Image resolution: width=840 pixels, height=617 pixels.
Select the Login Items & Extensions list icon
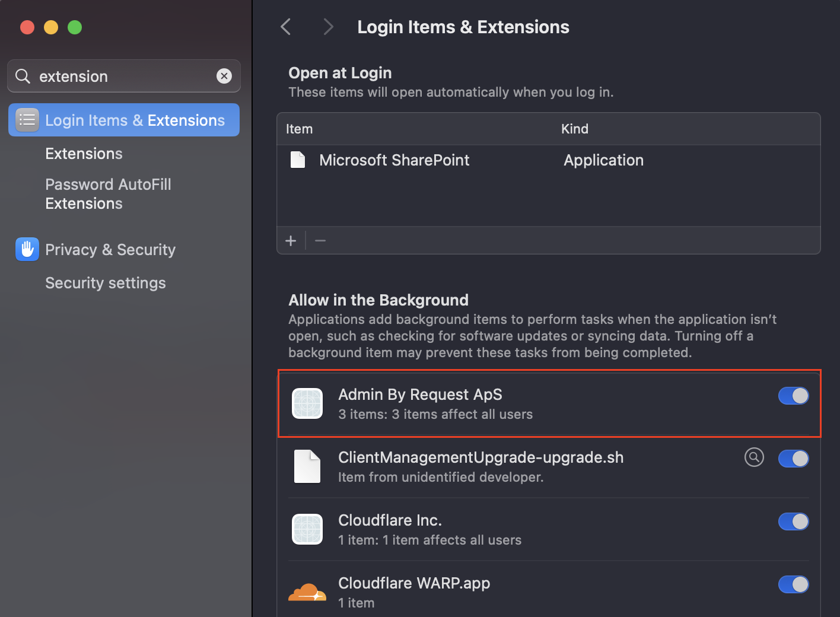pos(27,120)
